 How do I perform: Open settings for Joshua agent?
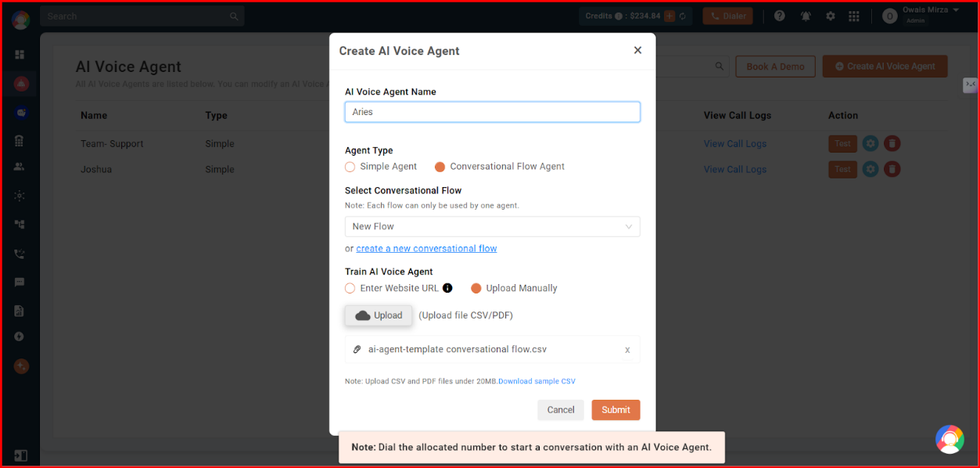[x=870, y=169]
